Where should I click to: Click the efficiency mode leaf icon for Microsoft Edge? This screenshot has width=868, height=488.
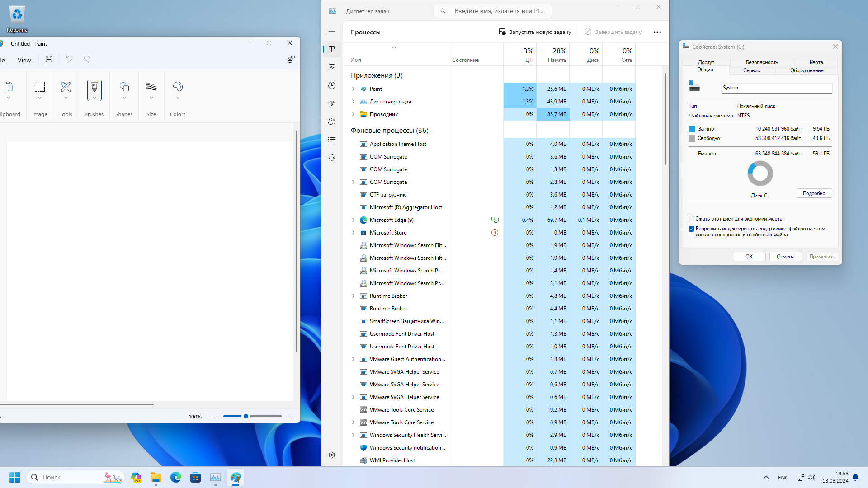click(495, 220)
